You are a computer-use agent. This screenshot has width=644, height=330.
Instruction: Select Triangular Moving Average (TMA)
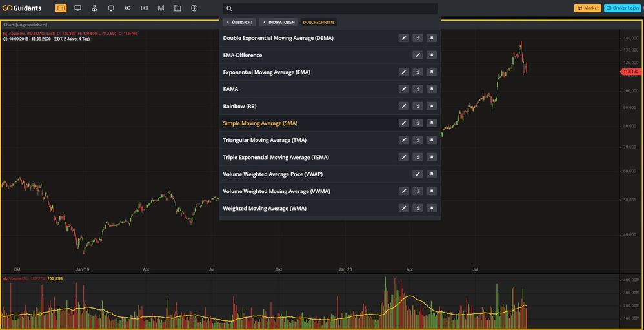tap(265, 140)
